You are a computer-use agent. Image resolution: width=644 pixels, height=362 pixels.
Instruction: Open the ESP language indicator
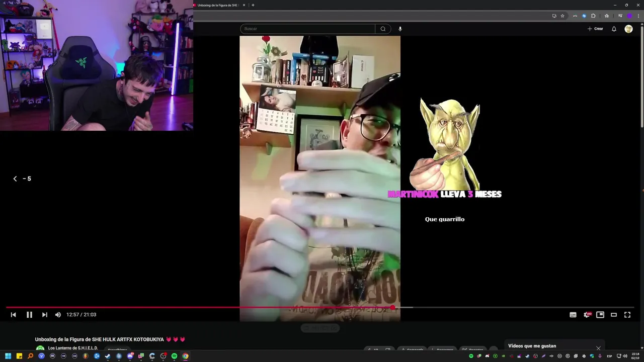click(x=609, y=356)
